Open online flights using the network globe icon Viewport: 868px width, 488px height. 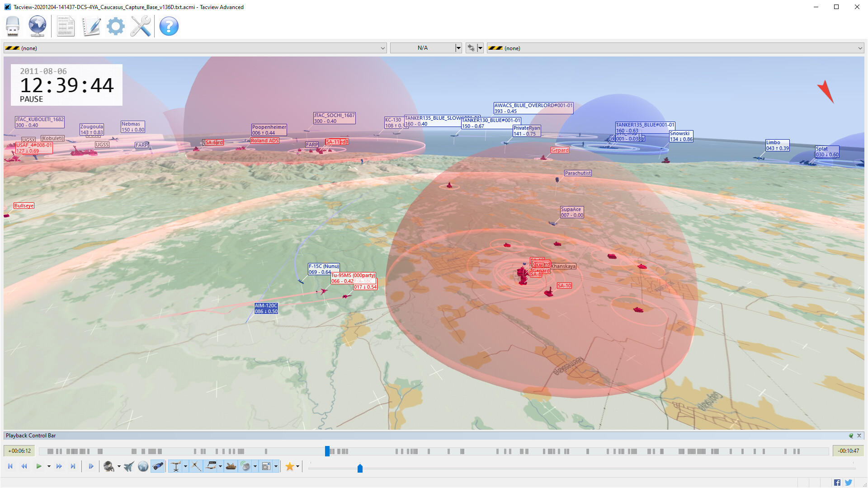tap(37, 26)
